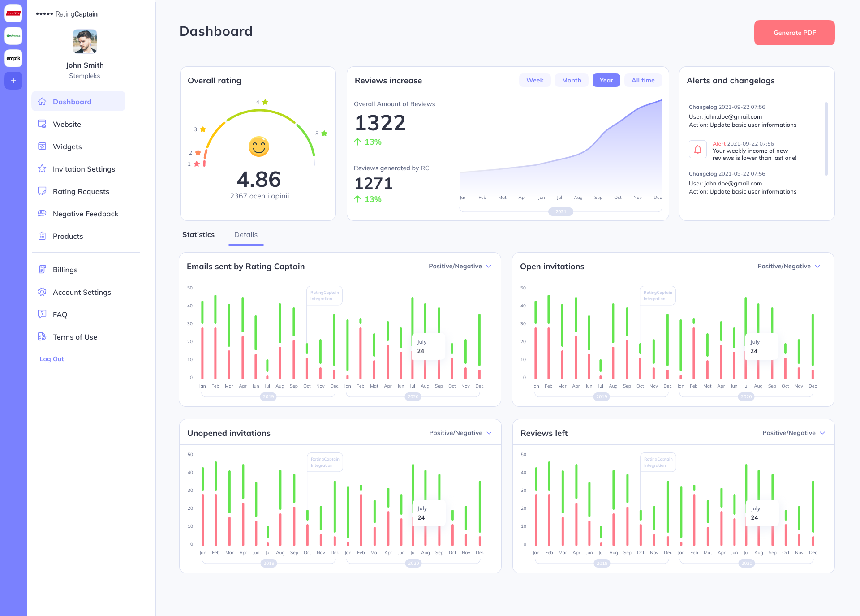
Task: Click the first Changelog entry heading
Action: pos(727,107)
